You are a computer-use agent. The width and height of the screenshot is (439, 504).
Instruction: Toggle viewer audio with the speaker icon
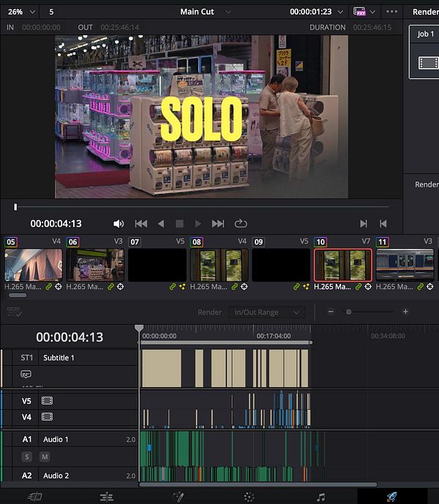tap(119, 223)
